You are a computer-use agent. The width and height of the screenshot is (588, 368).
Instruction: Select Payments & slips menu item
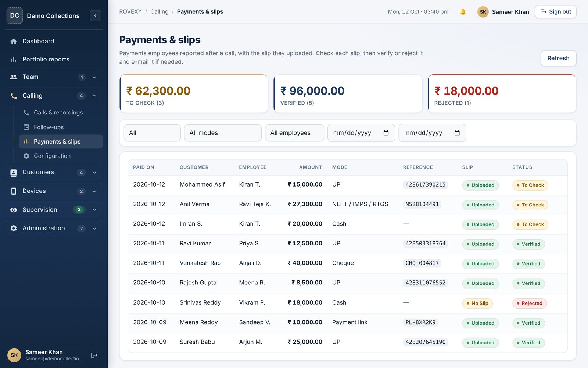(x=61, y=142)
